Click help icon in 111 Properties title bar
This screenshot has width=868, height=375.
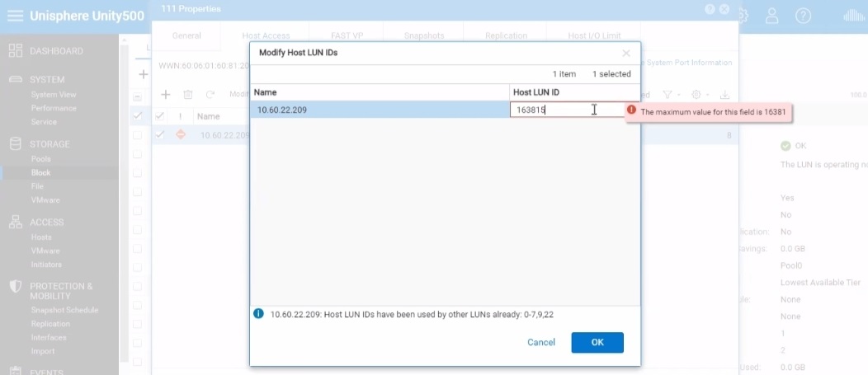point(710,9)
